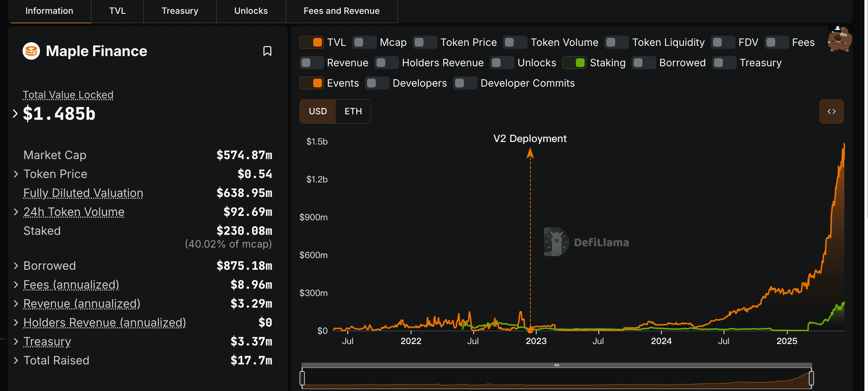Turn on Token Volume series
Screen dimensions: 868x391
[515, 42]
